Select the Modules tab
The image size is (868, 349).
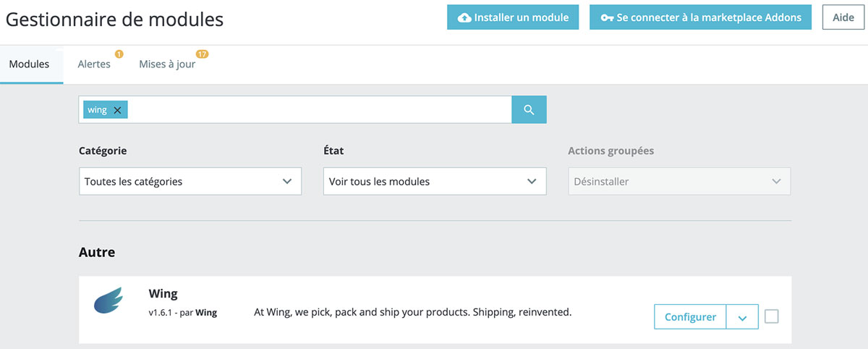29,64
